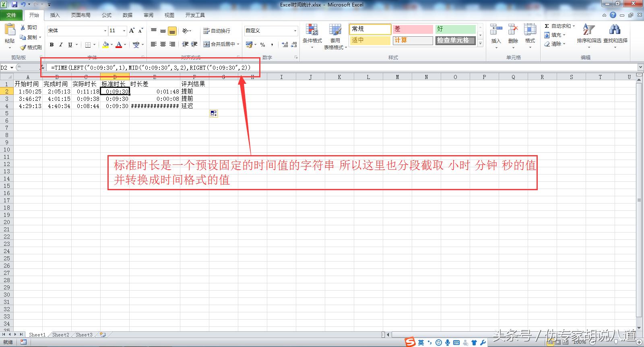Open the font size 11 dropdown

click(x=124, y=31)
